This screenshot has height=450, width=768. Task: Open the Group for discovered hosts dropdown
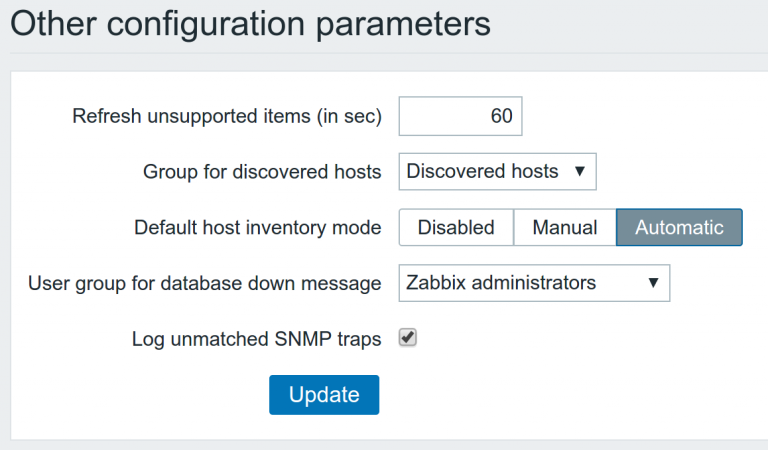coord(498,171)
